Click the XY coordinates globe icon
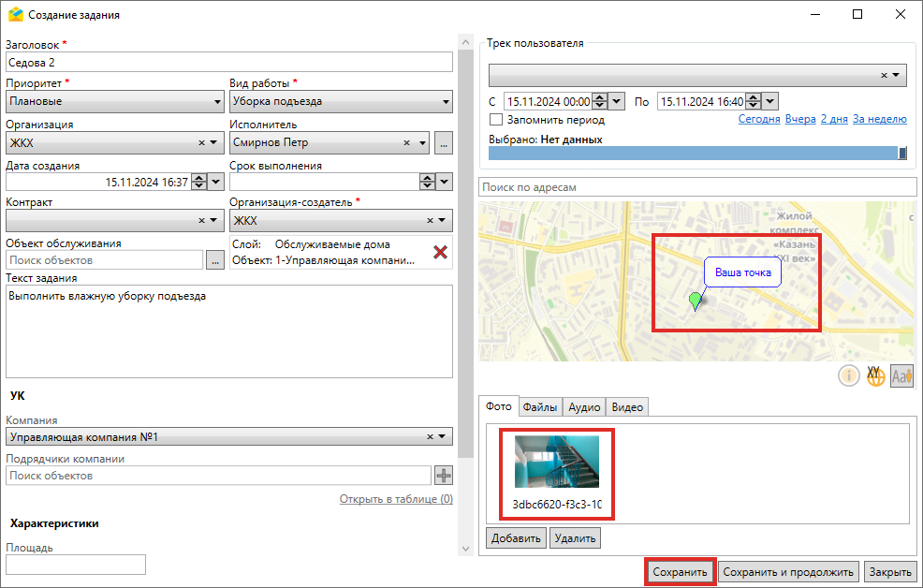923x588 pixels. [x=875, y=375]
